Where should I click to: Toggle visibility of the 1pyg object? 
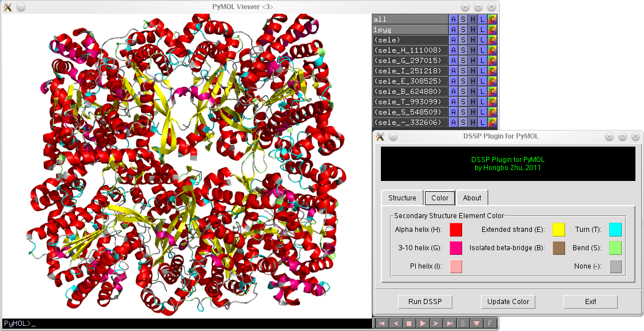409,30
